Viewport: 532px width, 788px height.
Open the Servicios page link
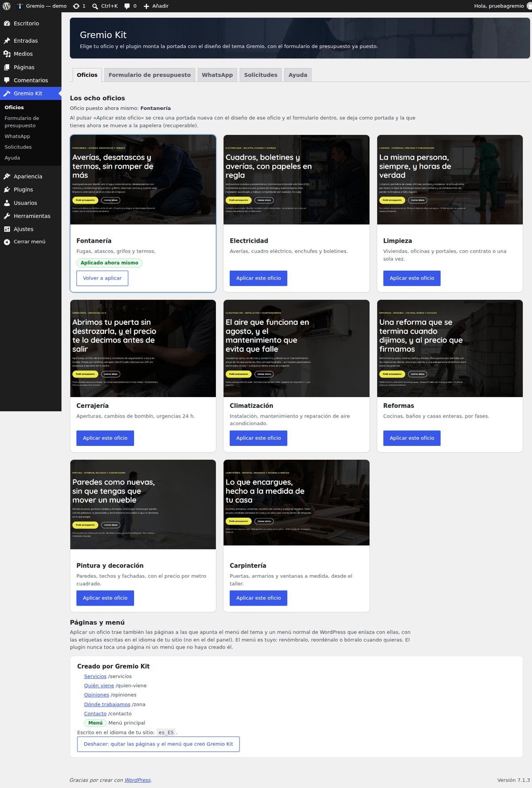(x=95, y=676)
